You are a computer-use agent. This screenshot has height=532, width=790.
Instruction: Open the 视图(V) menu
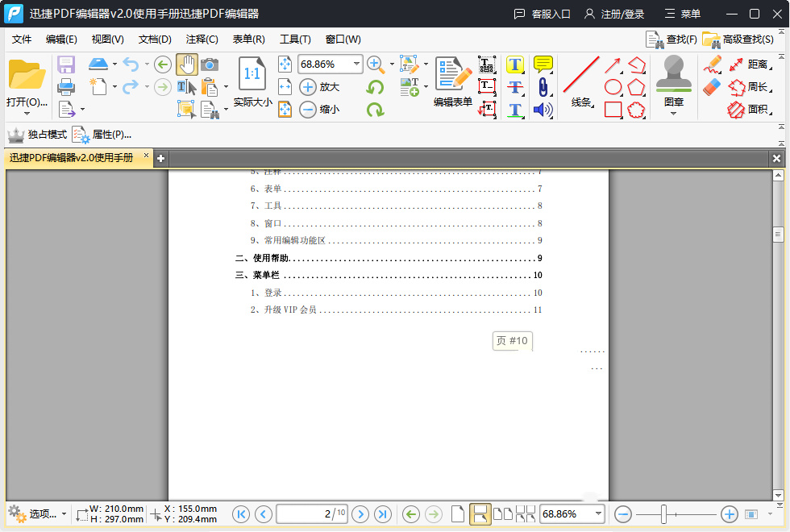click(108, 39)
